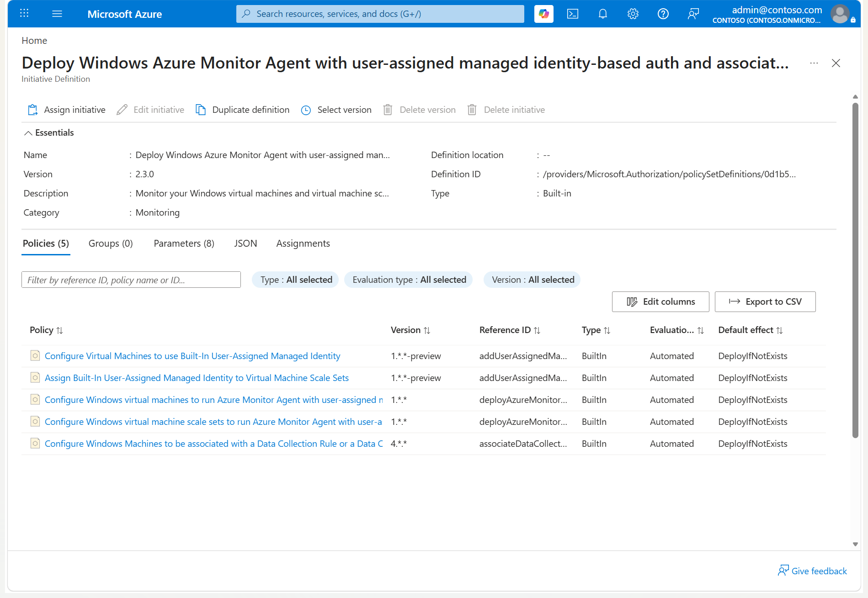Screen dimensions: 868x598
Task: Open the help question mark icon
Action: click(x=663, y=14)
